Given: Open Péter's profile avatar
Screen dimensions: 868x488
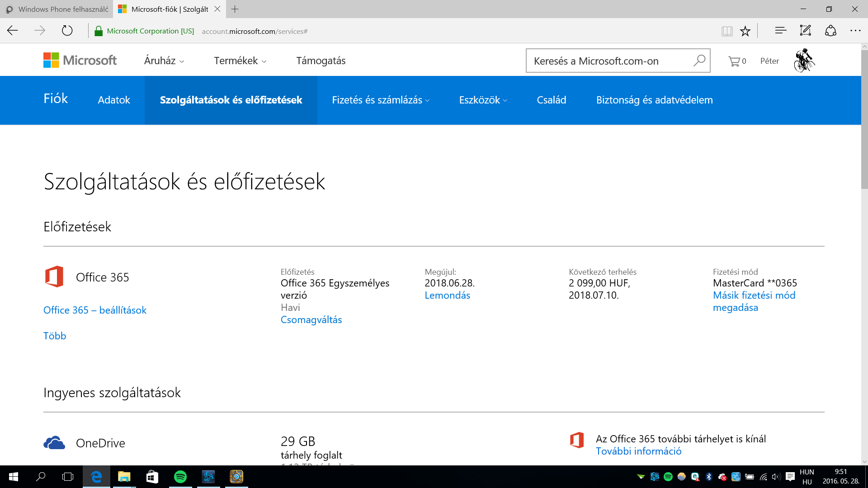Looking at the screenshot, I should tap(804, 61).
